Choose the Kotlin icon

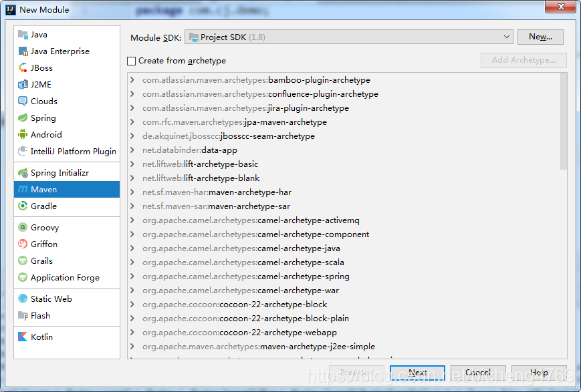tap(23, 337)
